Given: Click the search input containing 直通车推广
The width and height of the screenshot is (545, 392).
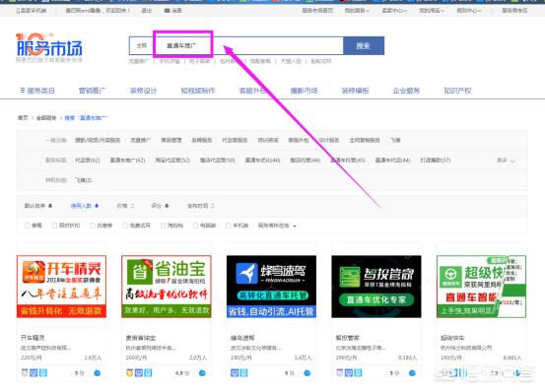Looking at the screenshot, I should 248,45.
